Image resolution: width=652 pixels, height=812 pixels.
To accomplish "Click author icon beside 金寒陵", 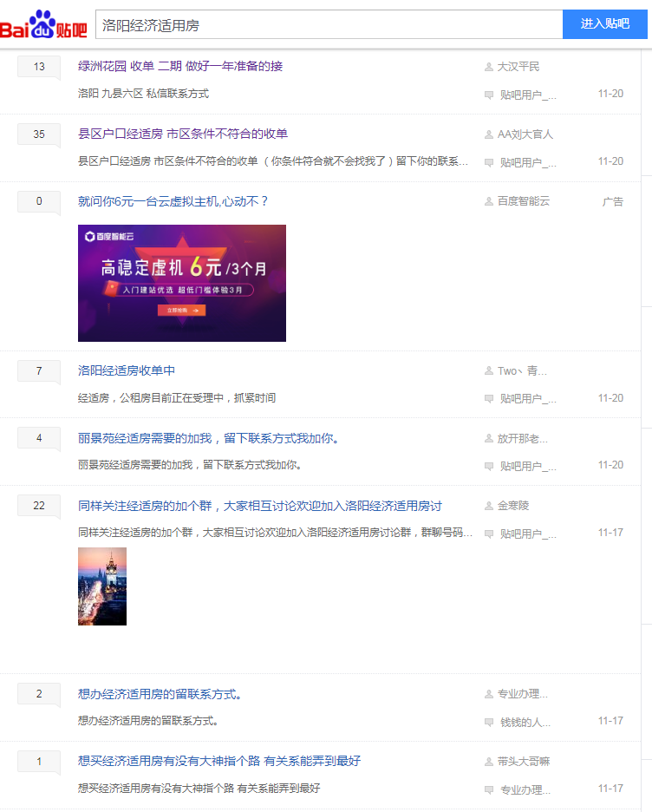I will click(488, 506).
